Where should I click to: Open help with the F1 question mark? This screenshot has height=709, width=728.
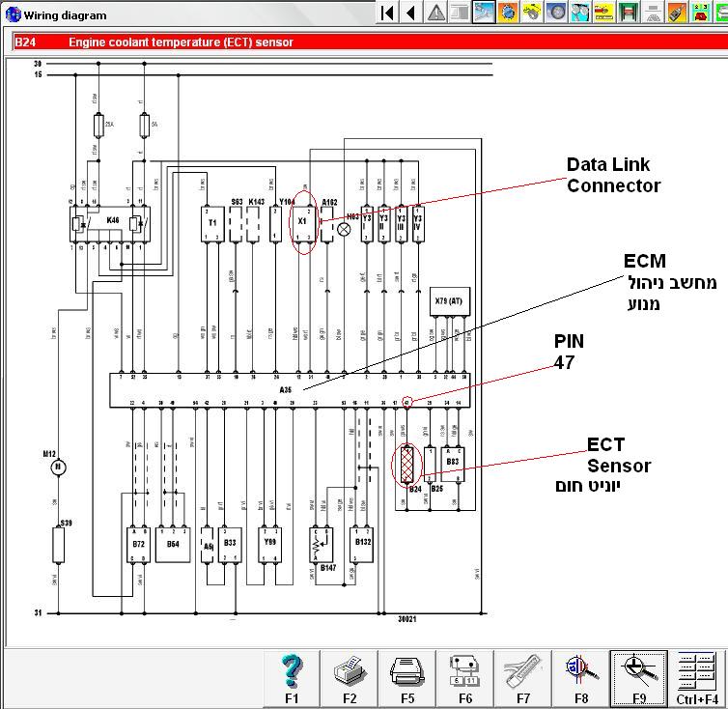pyautogui.click(x=293, y=677)
